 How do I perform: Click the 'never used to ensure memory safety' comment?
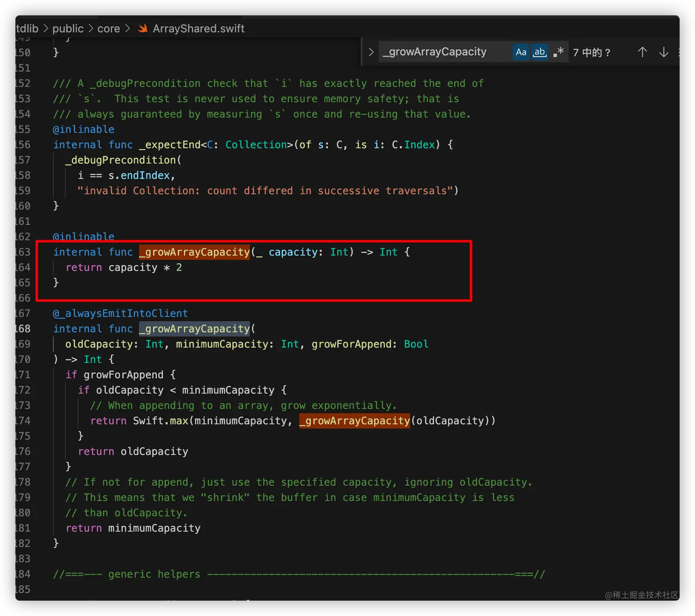tap(256, 99)
